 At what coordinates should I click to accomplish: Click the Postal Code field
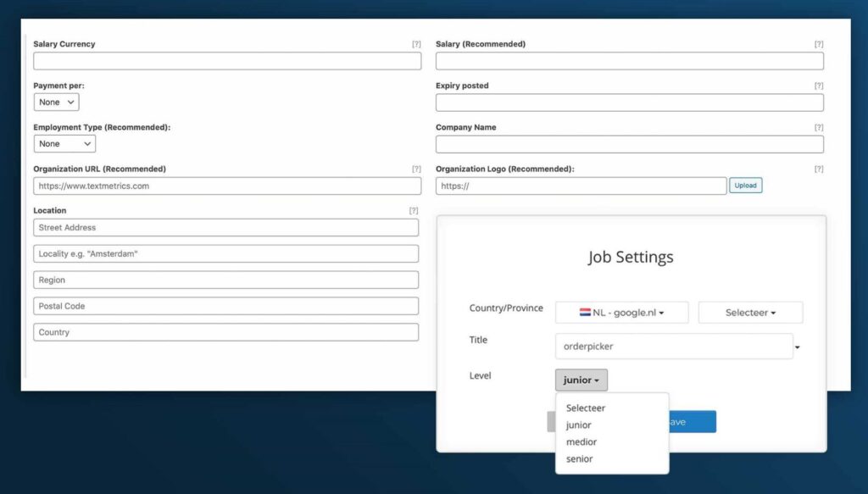(x=225, y=306)
